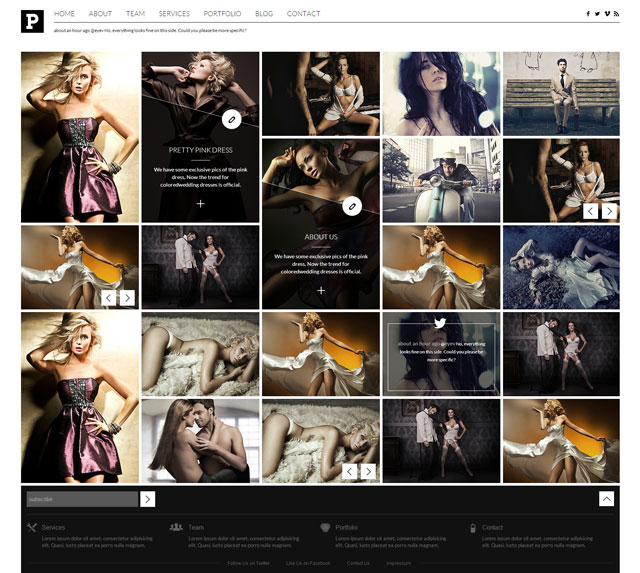This screenshot has height=573, width=640.
Task: Click the Twitter bird in the tweet tile
Action: (x=440, y=323)
